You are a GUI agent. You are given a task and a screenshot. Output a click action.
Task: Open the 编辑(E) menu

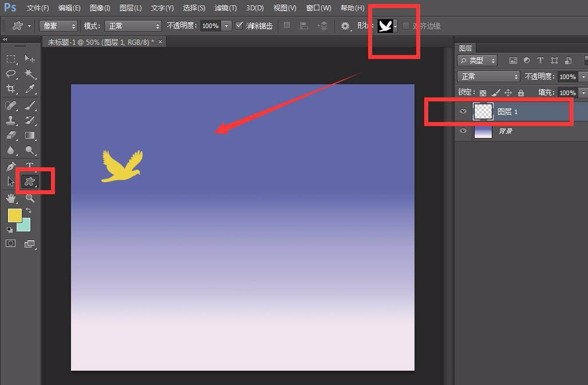pos(69,7)
